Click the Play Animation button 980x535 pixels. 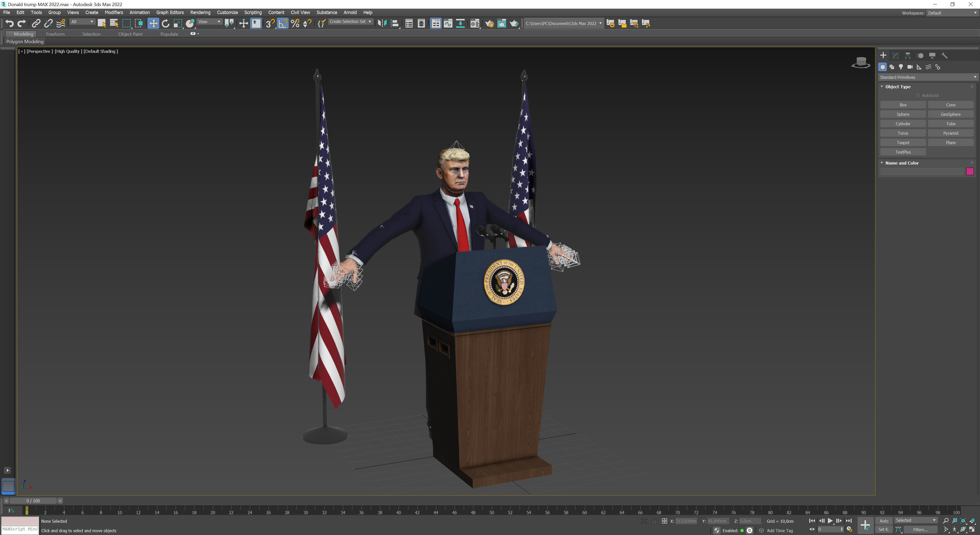click(x=830, y=521)
